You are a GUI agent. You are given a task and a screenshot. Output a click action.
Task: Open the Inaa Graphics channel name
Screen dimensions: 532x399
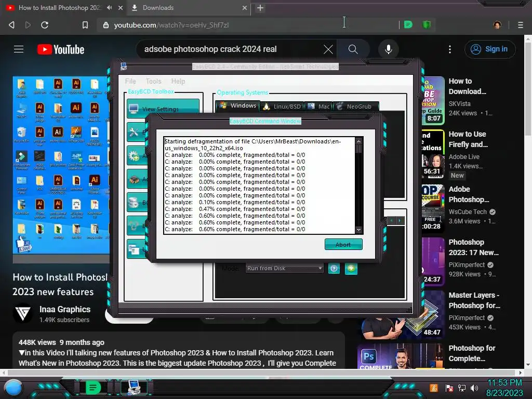(65, 310)
